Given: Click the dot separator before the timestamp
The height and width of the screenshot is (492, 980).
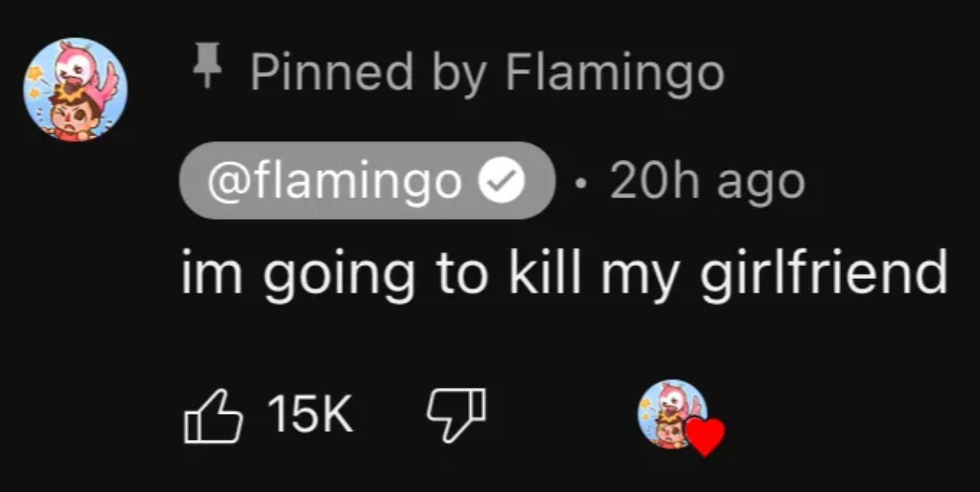Looking at the screenshot, I should 580,182.
